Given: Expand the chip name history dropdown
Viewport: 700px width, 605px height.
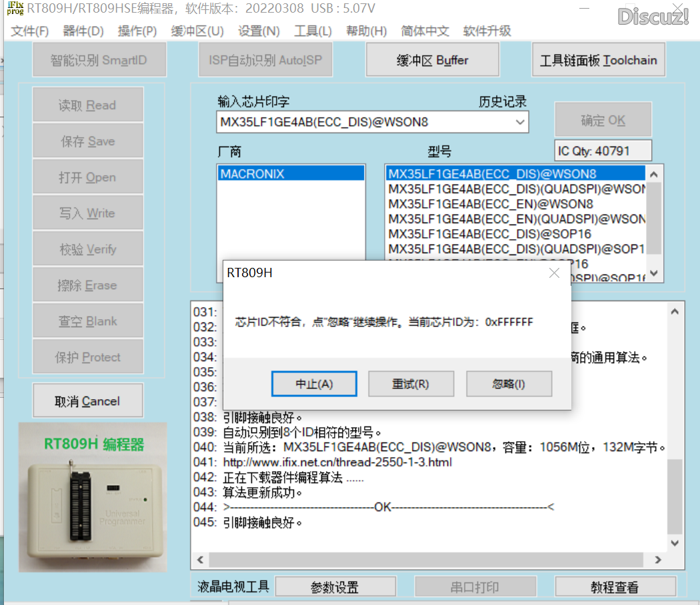Looking at the screenshot, I should coord(521,122).
